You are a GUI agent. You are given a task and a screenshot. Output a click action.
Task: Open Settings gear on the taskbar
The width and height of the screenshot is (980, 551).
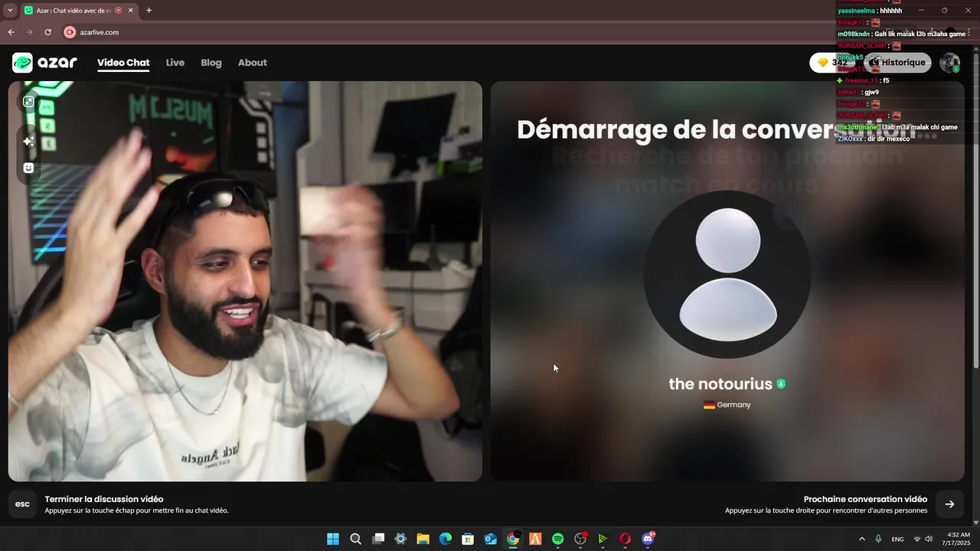400,539
